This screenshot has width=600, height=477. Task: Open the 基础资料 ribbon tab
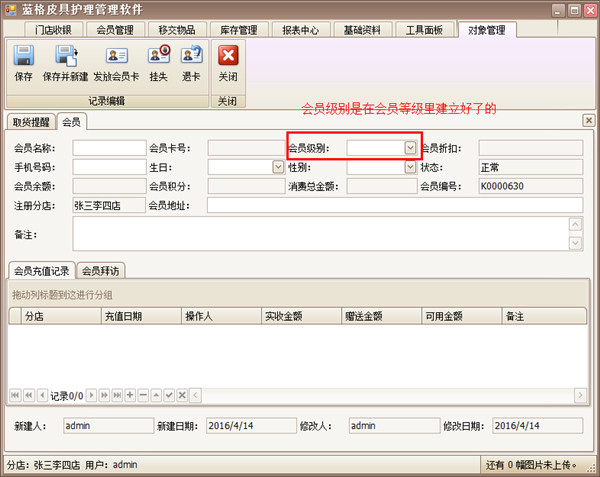[x=362, y=30]
